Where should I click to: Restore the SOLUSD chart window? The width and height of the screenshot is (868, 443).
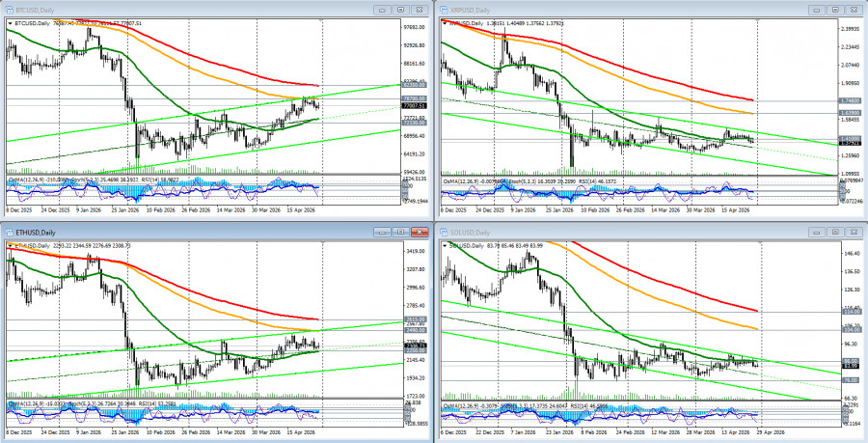836,233
